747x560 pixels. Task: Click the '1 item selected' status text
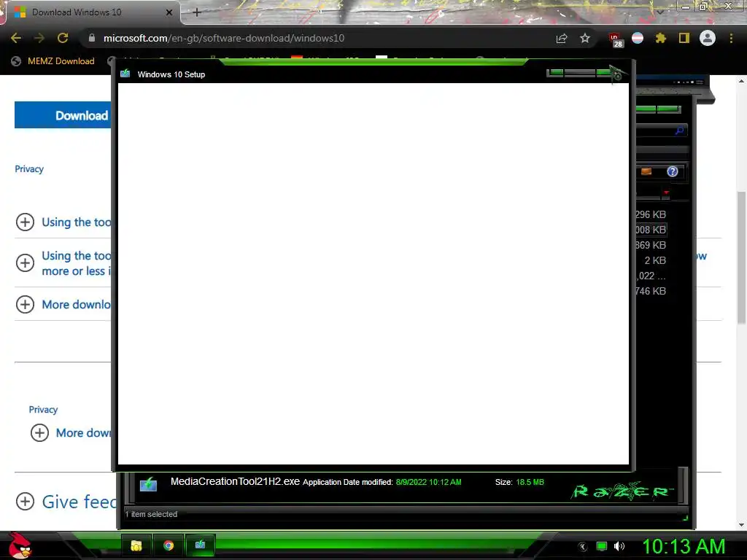pos(151,514)
